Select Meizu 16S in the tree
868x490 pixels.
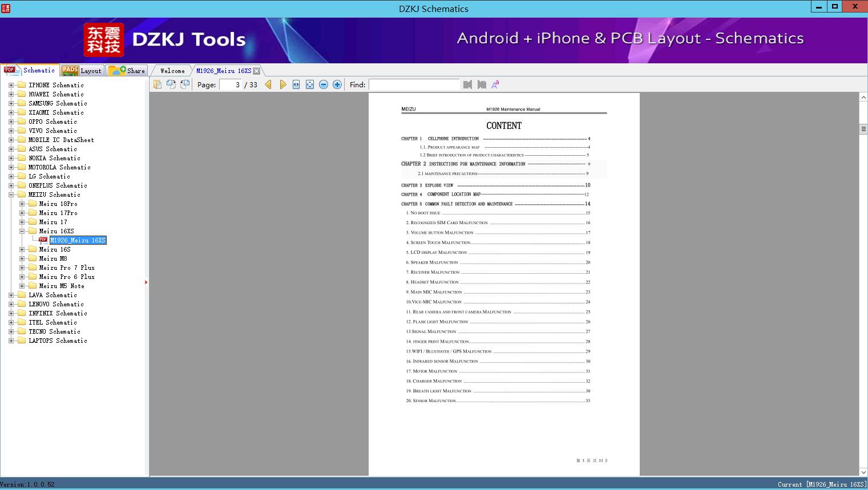pyautogui.click(x=55, y=249)
